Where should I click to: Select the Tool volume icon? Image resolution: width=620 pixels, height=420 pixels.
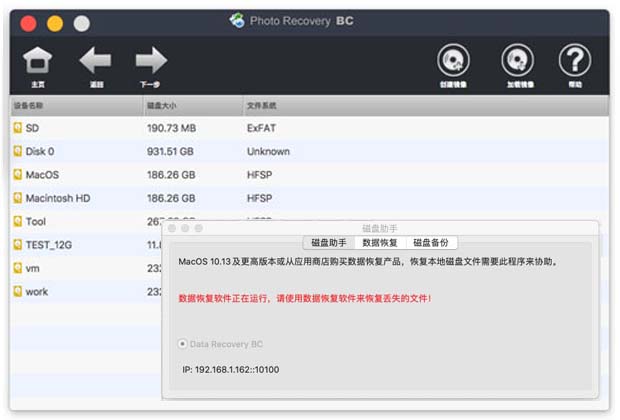17,221
